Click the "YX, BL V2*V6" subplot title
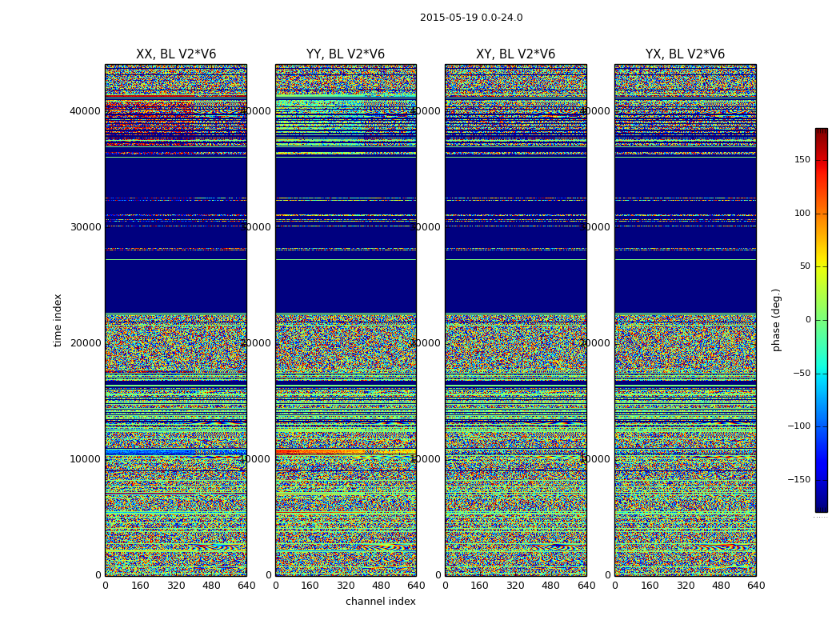840x640 pixels. point(685,54)
